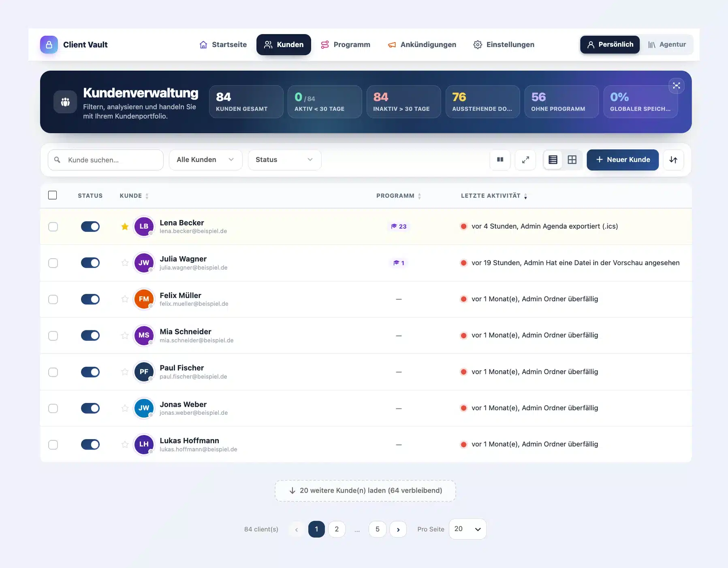Click the Kunde suchen search field
728x568 pixels.
pos(106,160)
